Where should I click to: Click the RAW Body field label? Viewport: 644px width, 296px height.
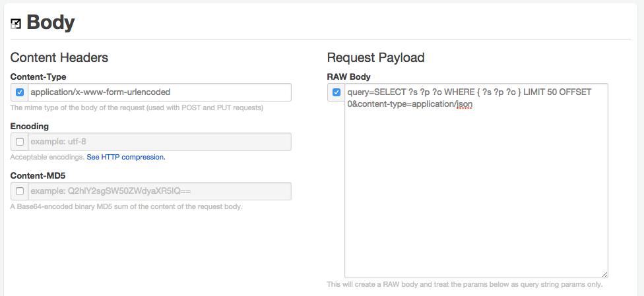(349, 76)
